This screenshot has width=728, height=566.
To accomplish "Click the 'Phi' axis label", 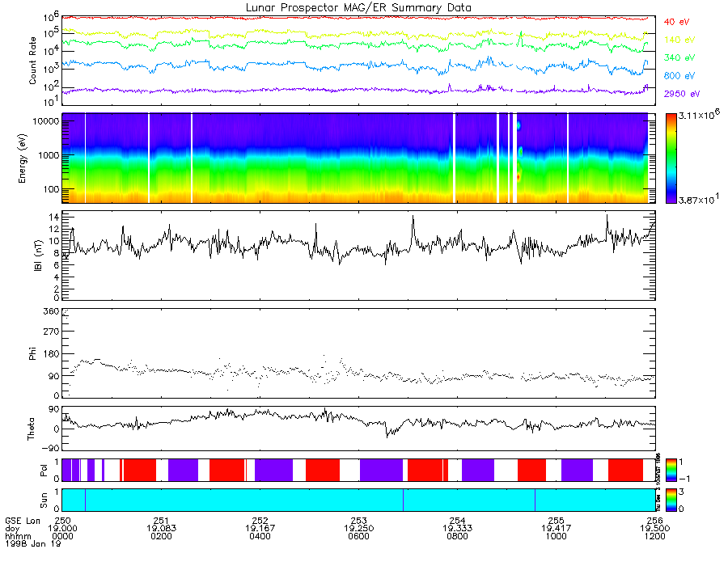I will [32, 353].
